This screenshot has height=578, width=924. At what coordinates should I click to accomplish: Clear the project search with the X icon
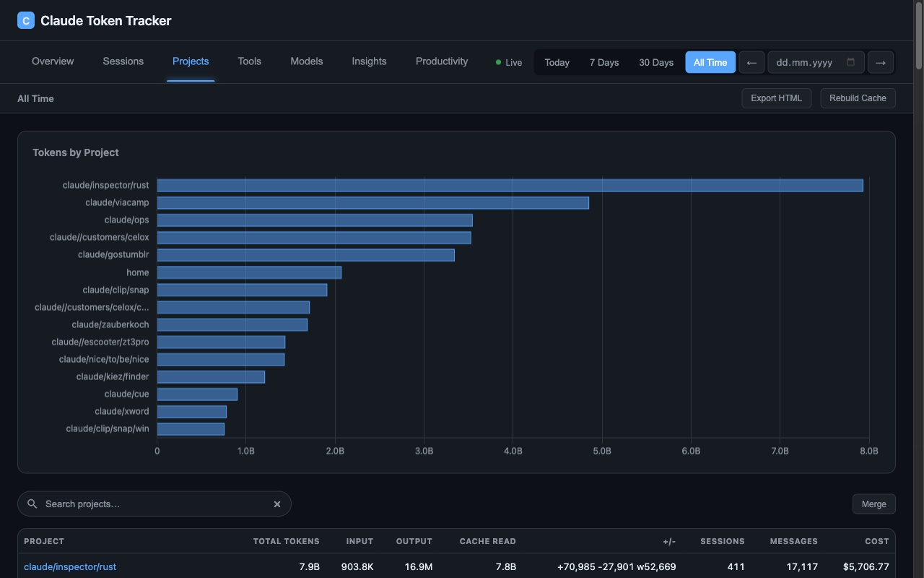tap(277, 504)
